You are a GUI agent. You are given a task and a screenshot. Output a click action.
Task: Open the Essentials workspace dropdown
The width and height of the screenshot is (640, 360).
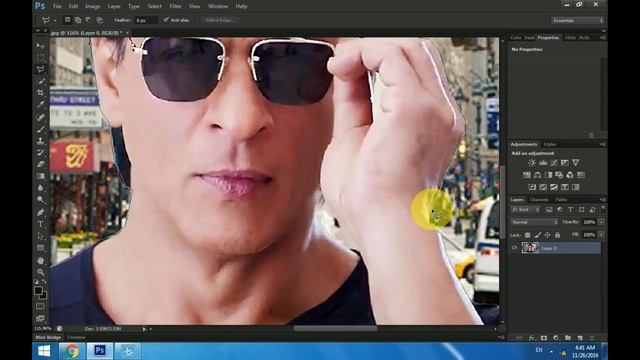click(577, 20)
